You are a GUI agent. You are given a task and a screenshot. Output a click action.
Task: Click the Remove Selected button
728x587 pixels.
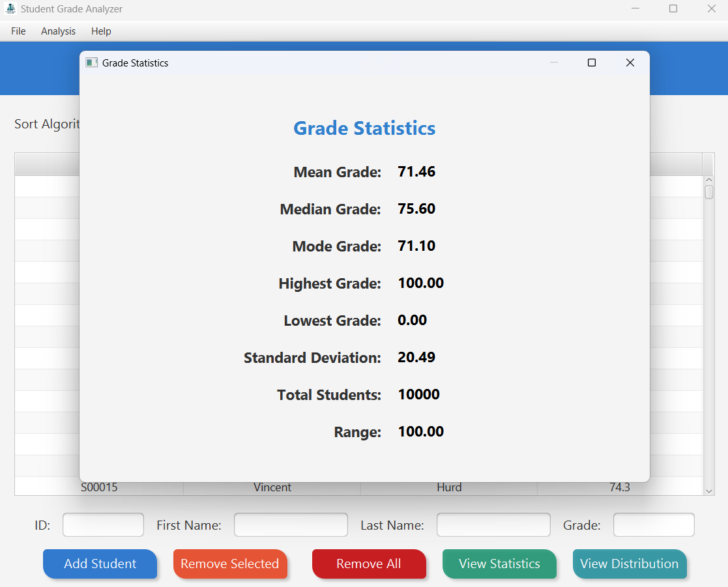pos(230,564)
